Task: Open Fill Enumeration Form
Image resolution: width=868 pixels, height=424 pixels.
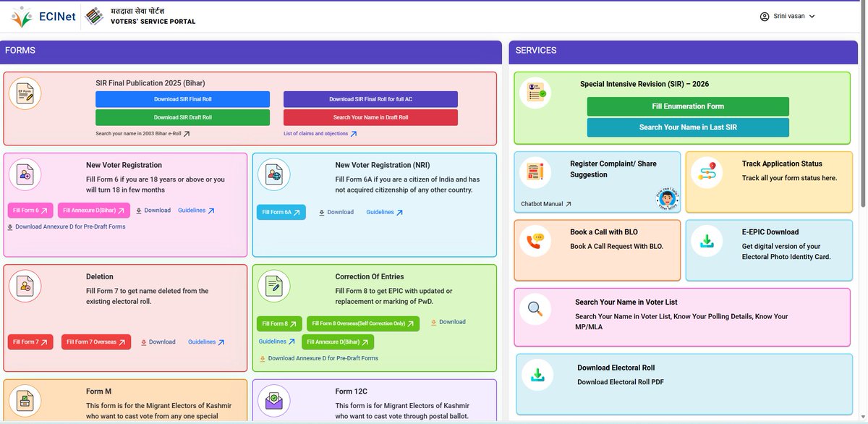Action: (x=688, y=106)
